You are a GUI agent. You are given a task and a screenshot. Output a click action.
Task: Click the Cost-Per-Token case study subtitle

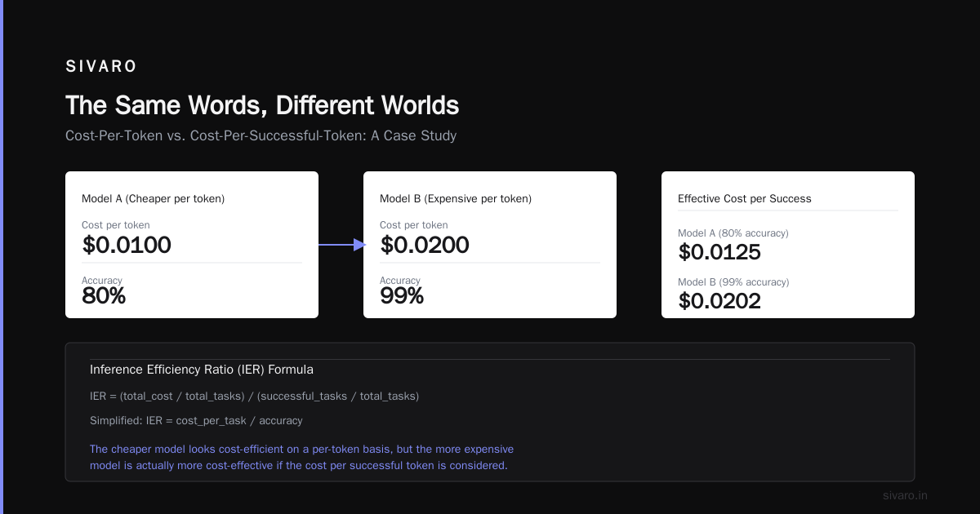261,136
